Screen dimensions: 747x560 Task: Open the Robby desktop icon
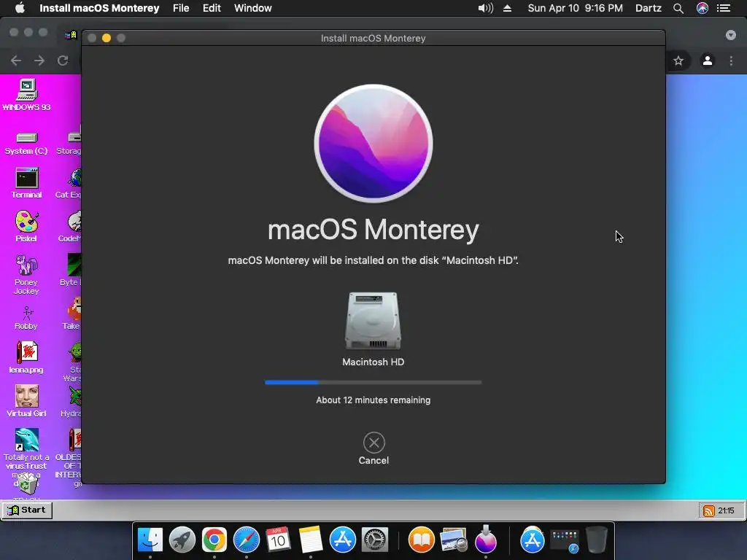coord(26,318)
